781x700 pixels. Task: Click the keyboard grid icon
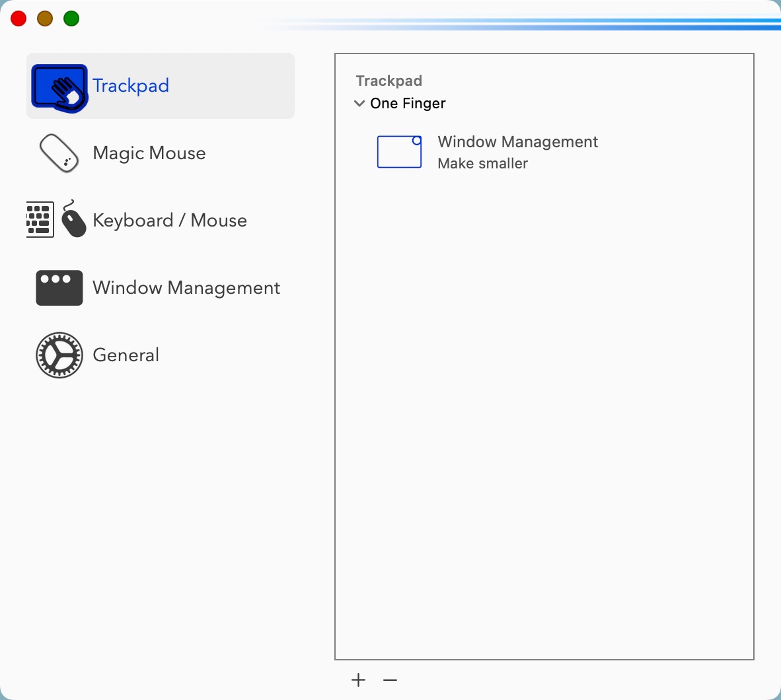[x=40, y=219]
